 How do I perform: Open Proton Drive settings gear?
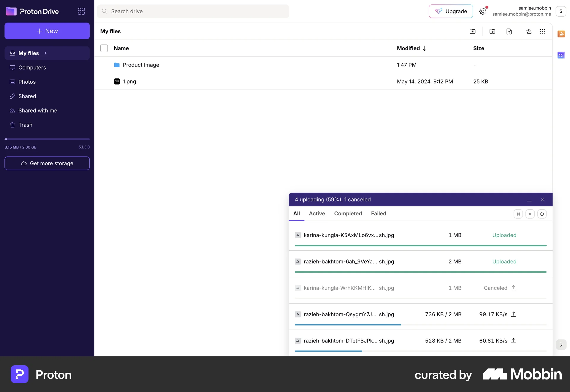pyautogui.click(x=483, y=11)
